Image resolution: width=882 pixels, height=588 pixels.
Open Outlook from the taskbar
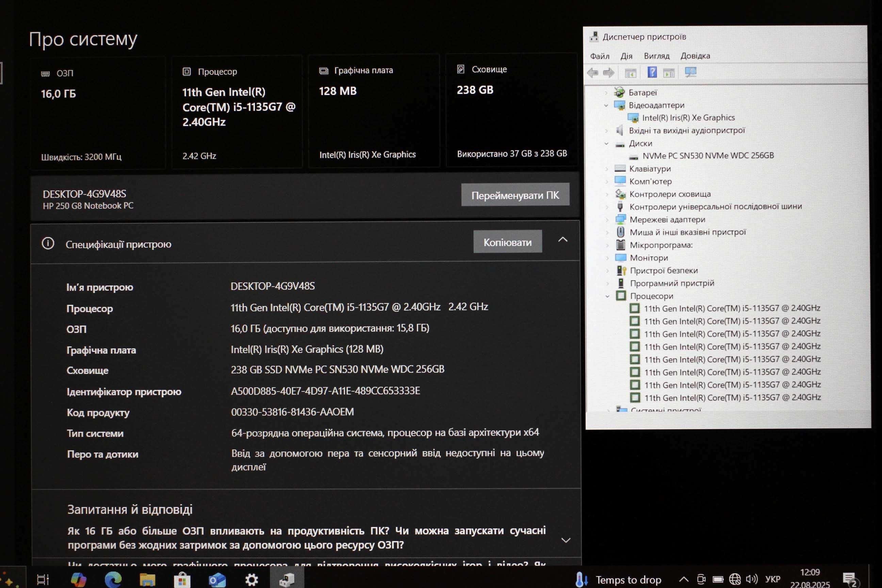click(217, 580)
